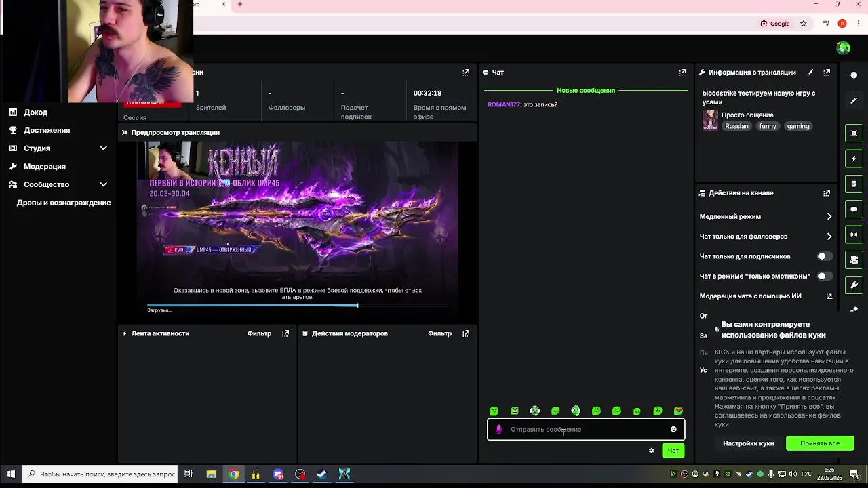Open a new browser tab
Image resolution: width=868 pixels, height=488 pixels.
pos(239,5)
